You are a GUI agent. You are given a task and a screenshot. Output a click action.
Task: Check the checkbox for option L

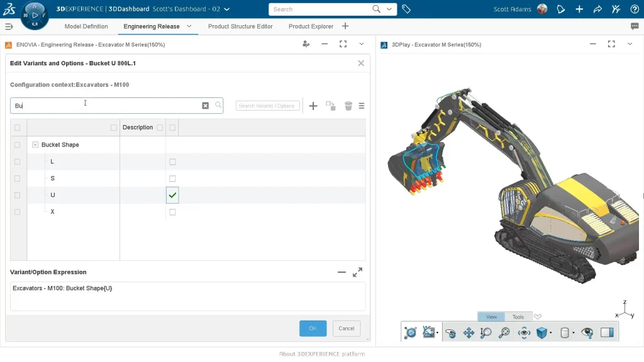coord(172,162)
